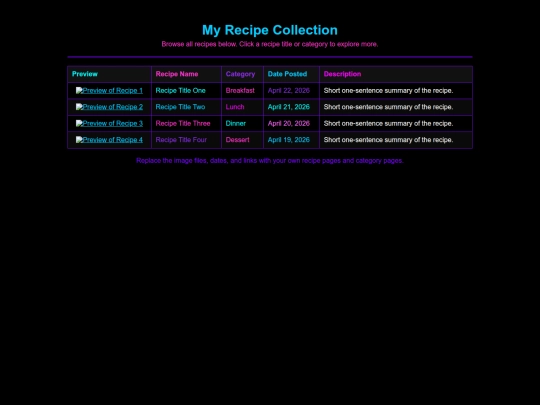Image resolution: width=540 pixels, height=405 pixels.
Task: Open the Recipe Title Three link
Action: pyautogui.click(x=183, y=124)
